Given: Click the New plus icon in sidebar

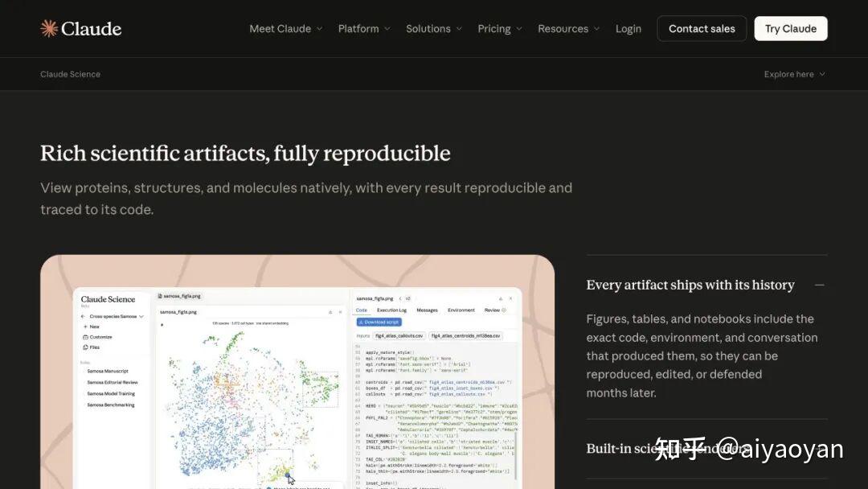Looking at the screenshot, I should (x=85, y=327).
